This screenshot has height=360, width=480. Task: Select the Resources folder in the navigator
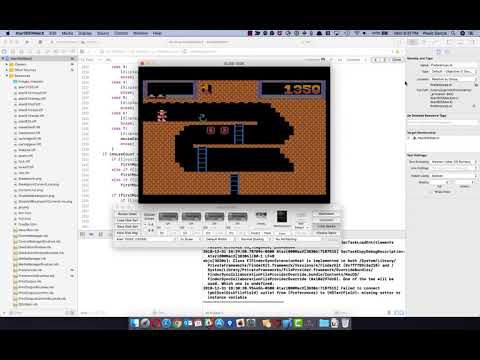click(22, 76)
